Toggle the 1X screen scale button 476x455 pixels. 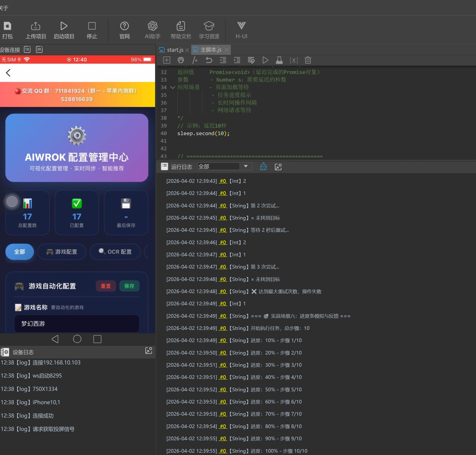coord(27,49)
